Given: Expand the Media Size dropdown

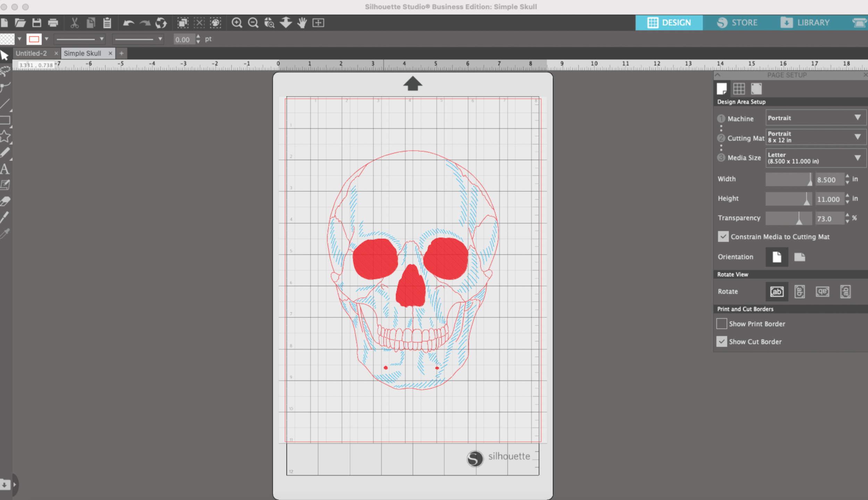Looking at the screenshot, I should pos(815,158).
